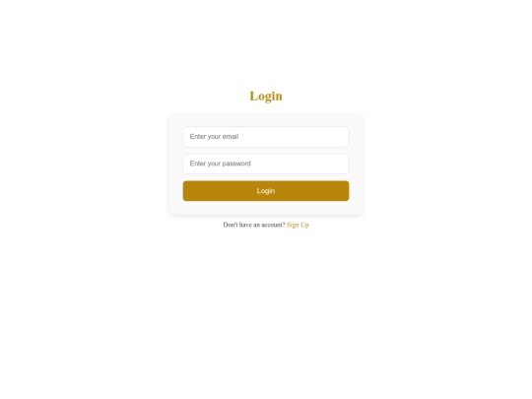Activate the field directly above the Login button

(x=266, y=164)
